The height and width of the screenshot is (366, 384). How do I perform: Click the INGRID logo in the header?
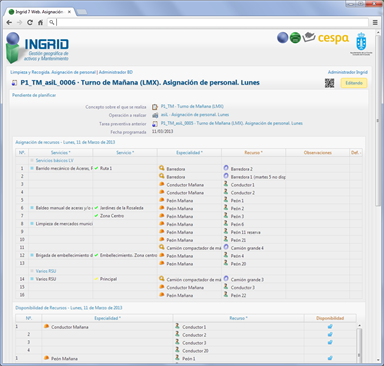37,48
